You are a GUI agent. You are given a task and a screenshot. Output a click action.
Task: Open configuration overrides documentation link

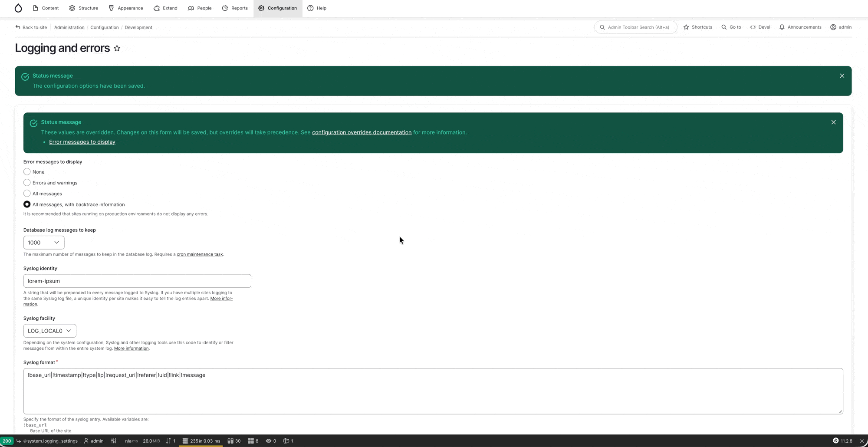(362, 133)
